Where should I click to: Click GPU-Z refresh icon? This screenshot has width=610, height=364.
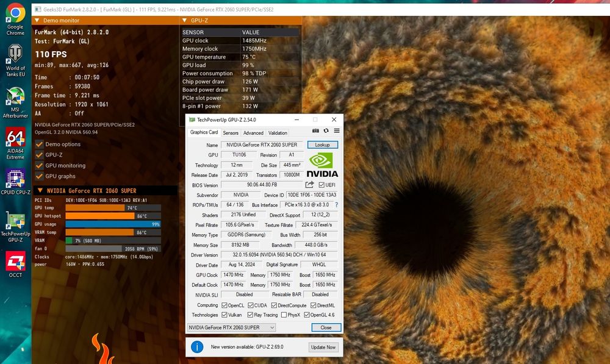point(326,130)
